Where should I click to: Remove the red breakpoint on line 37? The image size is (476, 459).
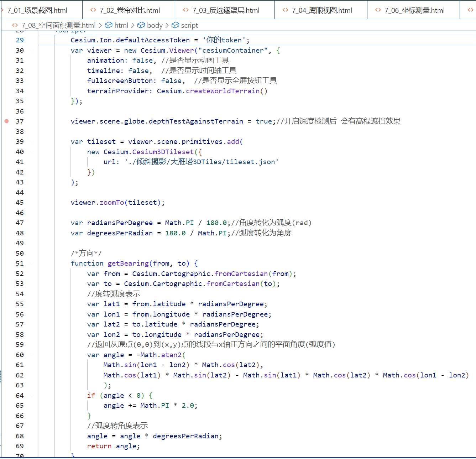click(x=6, y=121)
